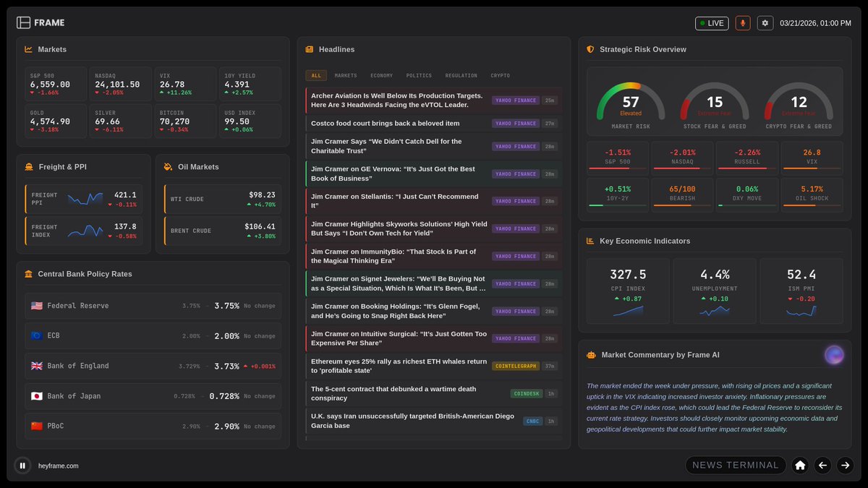Navigate back with left arrow
Image resolution: width=868 pixels, height=488 pixels.
822,465
